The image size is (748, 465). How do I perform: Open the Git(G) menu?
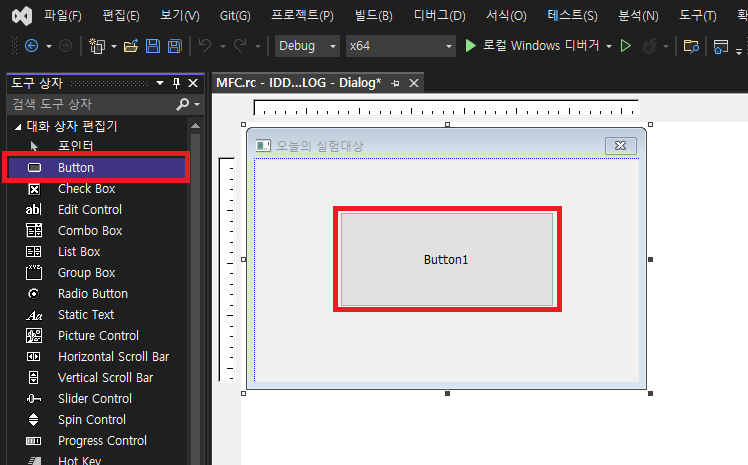click(x=235, y=16)
